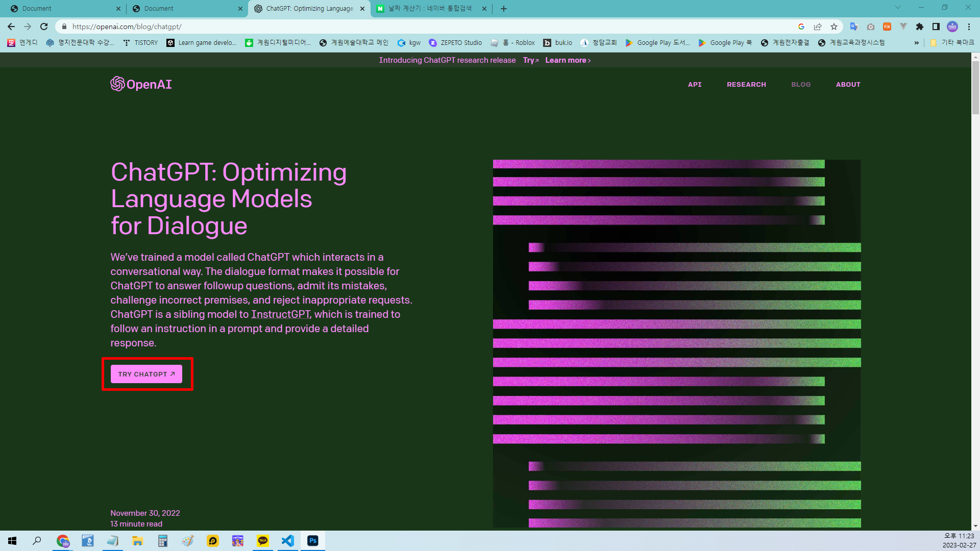Viewport: 980px width, 551px height.
Task: Open Photoshop from the taskbar
Action: click(313, 541)
